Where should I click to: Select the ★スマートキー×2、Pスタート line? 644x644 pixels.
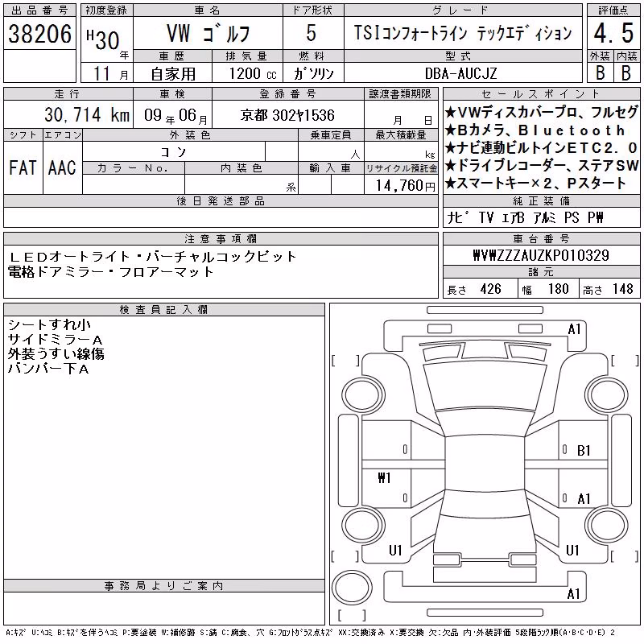tap(535, 184)
